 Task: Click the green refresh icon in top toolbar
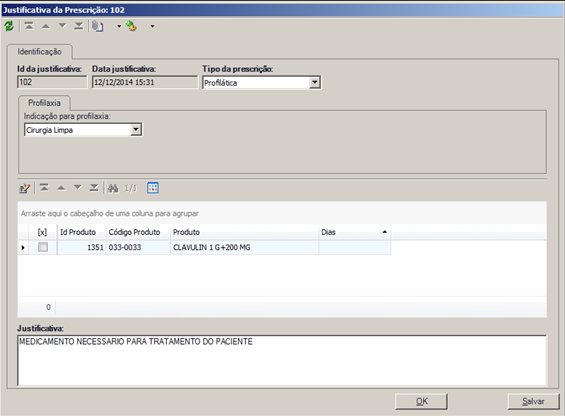tap(9, 26)
